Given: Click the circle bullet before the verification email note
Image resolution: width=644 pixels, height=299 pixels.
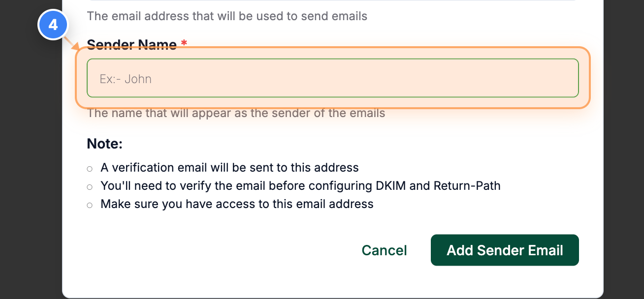Looking at the screenshot, I should (90, 169).
